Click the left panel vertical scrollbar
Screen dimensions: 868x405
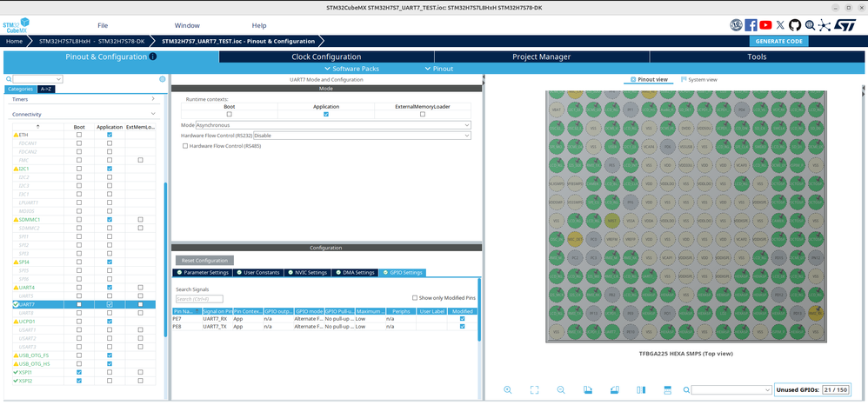coord(165,260)
